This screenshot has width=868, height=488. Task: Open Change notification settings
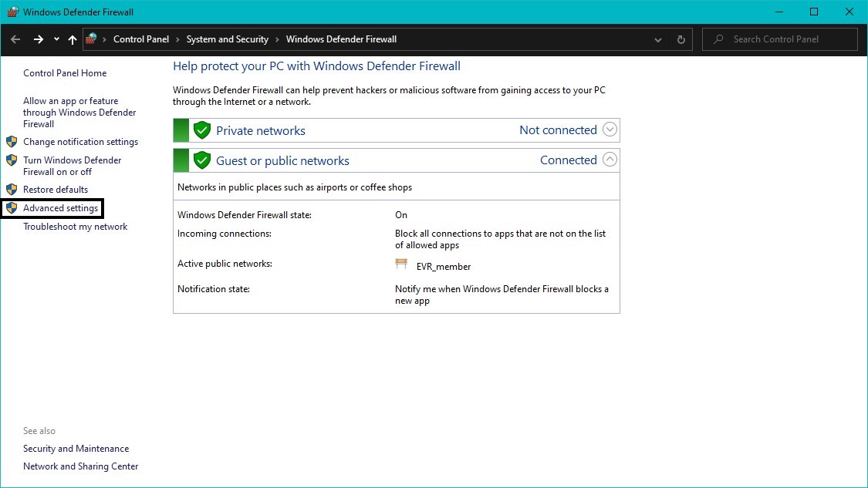81,142
